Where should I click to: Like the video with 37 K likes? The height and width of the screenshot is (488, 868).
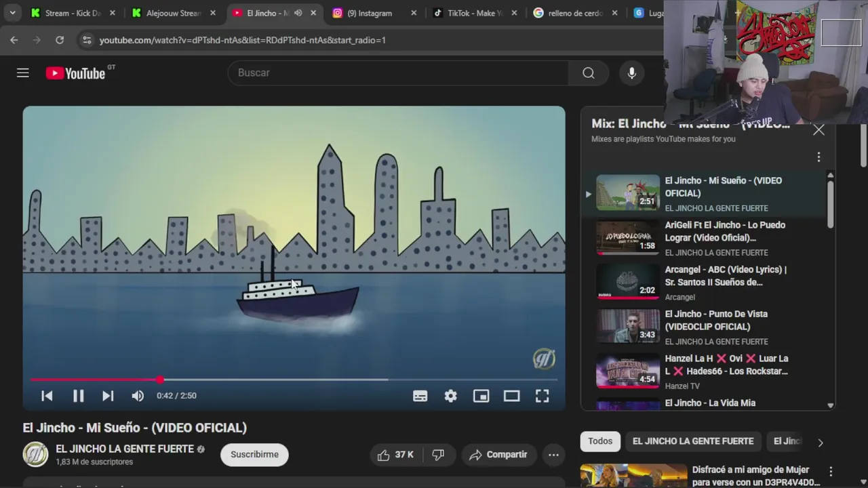395,455
